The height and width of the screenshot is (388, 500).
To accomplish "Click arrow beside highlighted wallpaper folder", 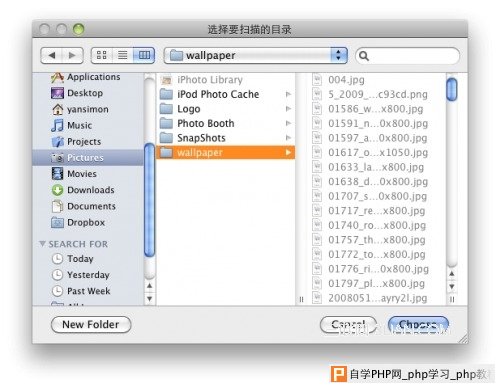I will click(x=288, y=153).
